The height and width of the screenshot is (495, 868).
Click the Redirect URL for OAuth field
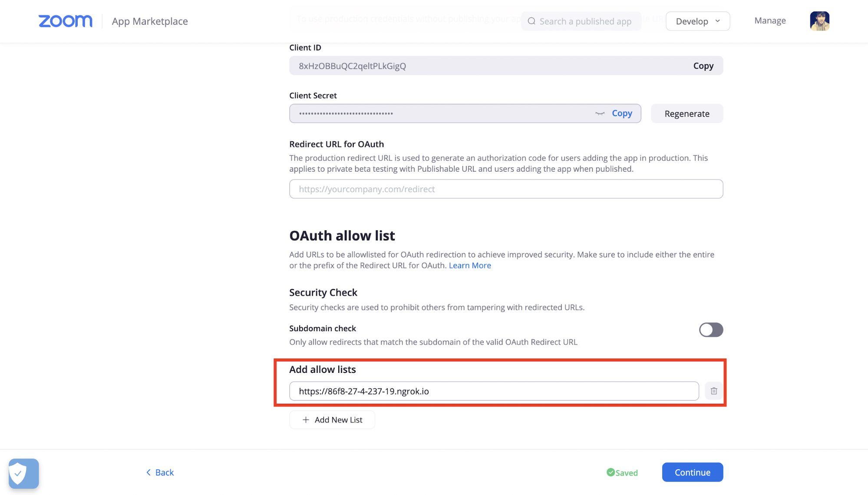(505, 189)
